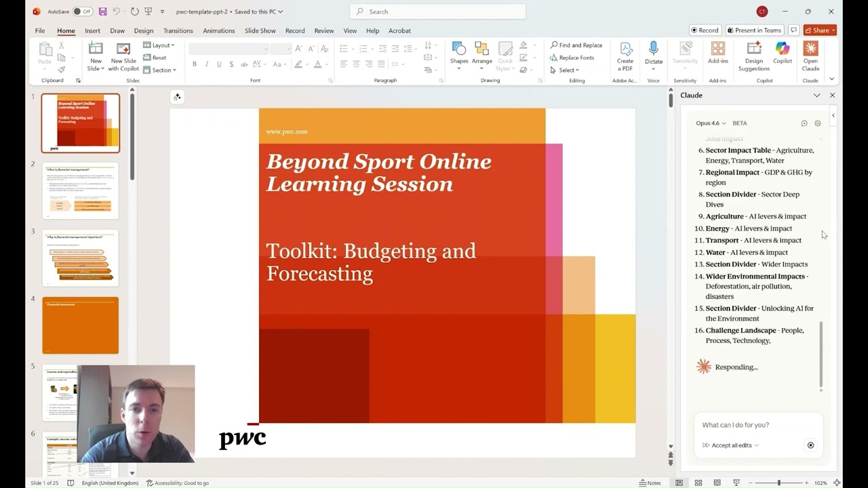Open the File tab
Screen dimensions: 868x488
[40, 30]
